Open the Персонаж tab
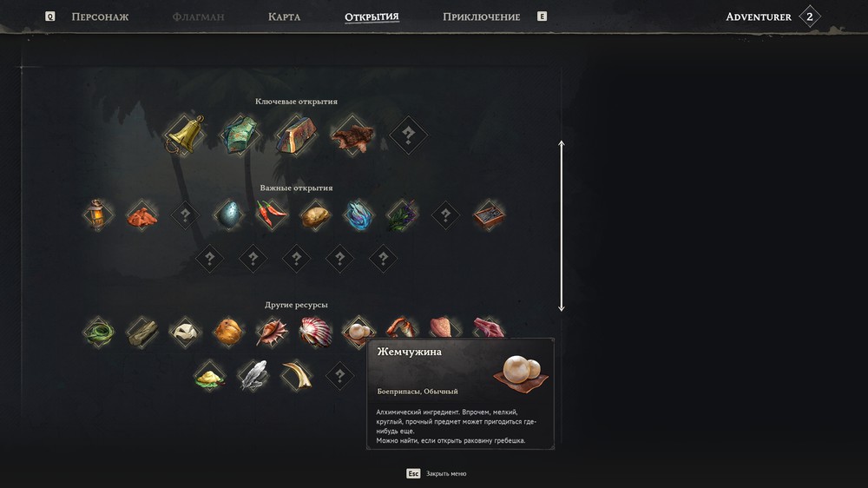The width and height of the screenshot is (868, 488). point(100,16)
